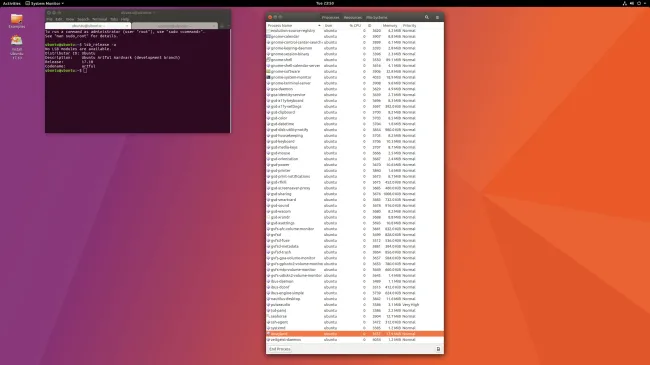Open System Monitor hamburger menu
Viewport: 650px width, 365px height.
pyautogui.click(x=437, y=17)
